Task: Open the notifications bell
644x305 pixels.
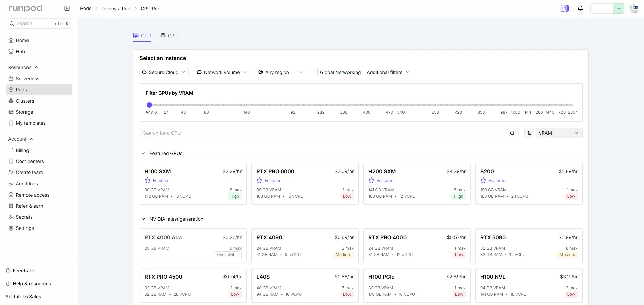Action: tap(580, 8)
